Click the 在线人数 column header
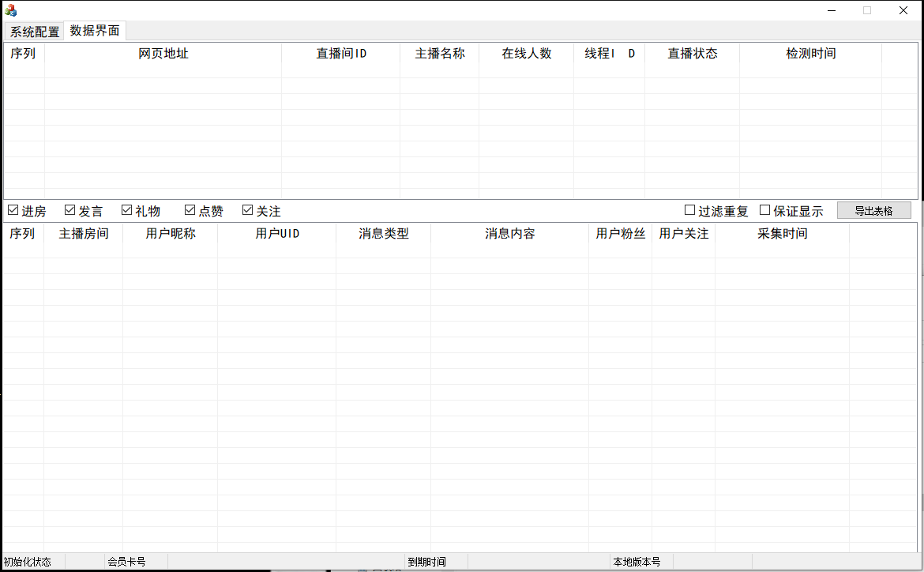Image resolution: width=924 pixels, height=572 pixels. point(526,54)
